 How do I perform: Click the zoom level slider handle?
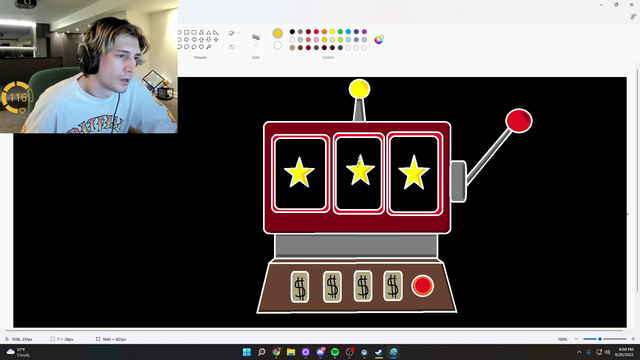pos(600,339)
